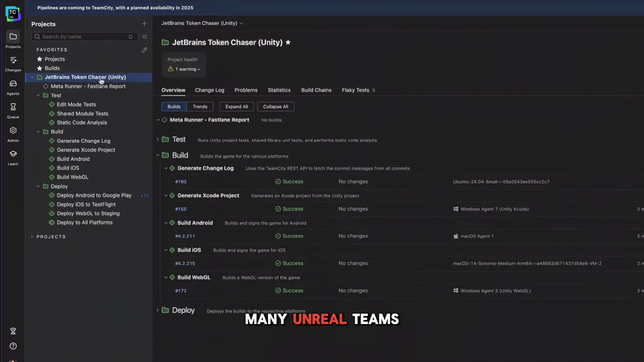Viewport: 644px width, 362px height.
Task: Switch to the Flaky Tests tab
Action: 358,90
